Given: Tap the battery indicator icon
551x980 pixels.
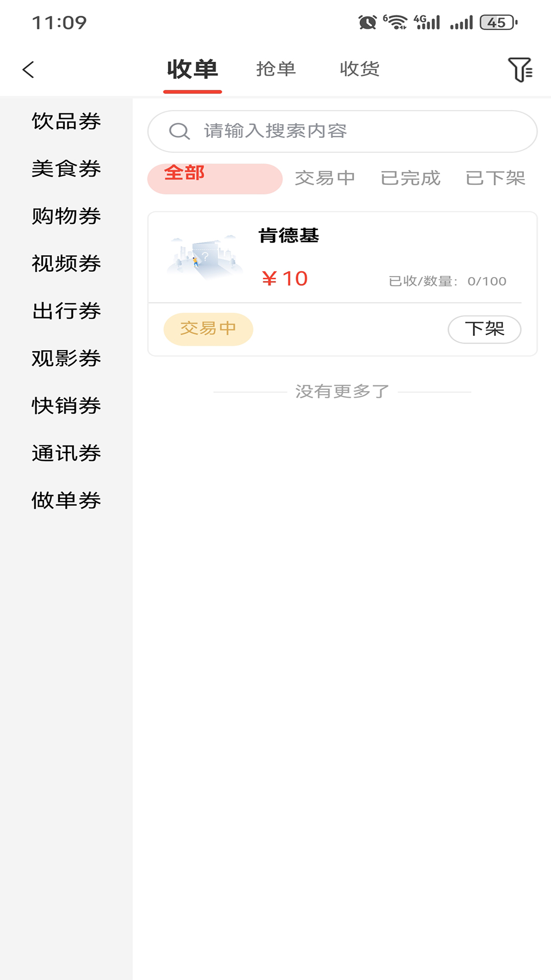Looking at the screenshot, I should [x=498, y=22].
